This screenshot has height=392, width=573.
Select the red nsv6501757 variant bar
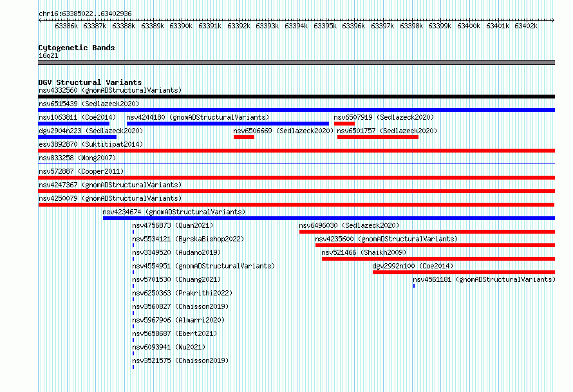point(378,137)
